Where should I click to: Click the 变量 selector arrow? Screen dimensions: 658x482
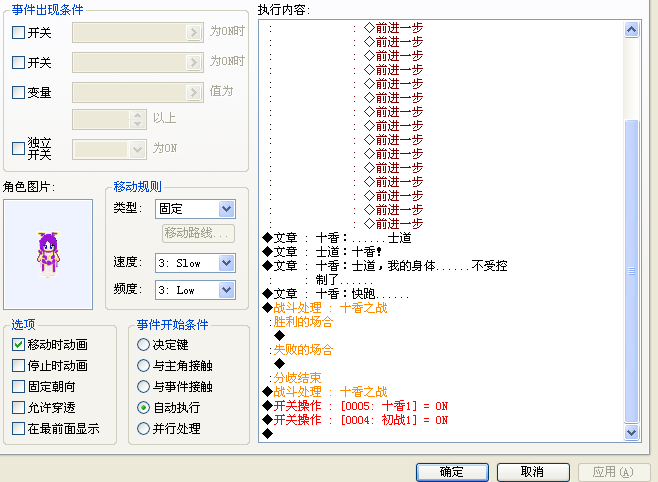click(x=193, y=92)
